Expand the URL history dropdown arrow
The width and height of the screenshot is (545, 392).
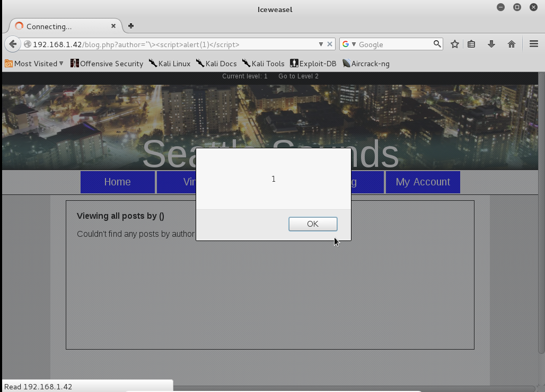click(x=321, y=44)
